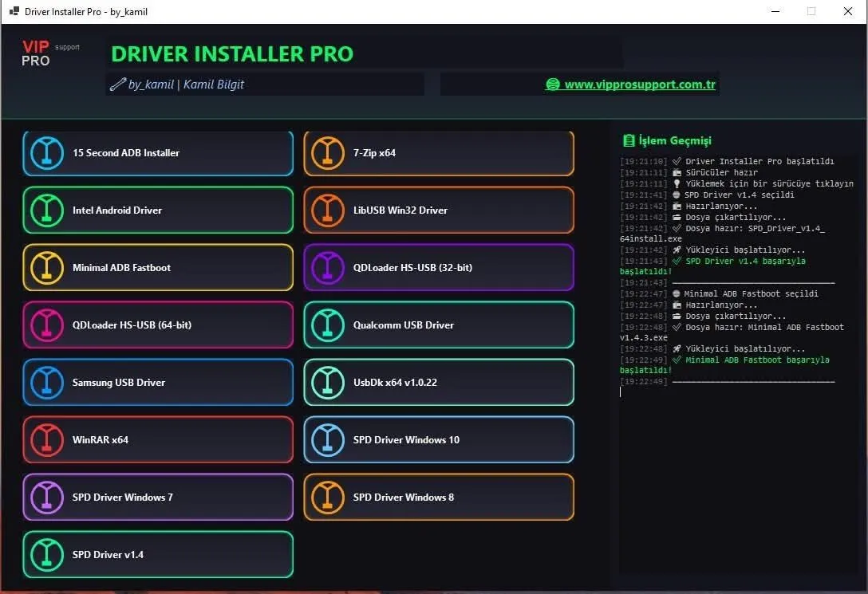Pick the SPD Driver Windows 8 option

[439, 498]
